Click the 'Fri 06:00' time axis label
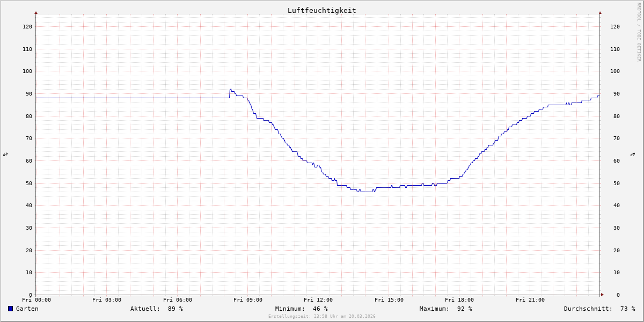The image size is (644, 322). click(178, 300)
